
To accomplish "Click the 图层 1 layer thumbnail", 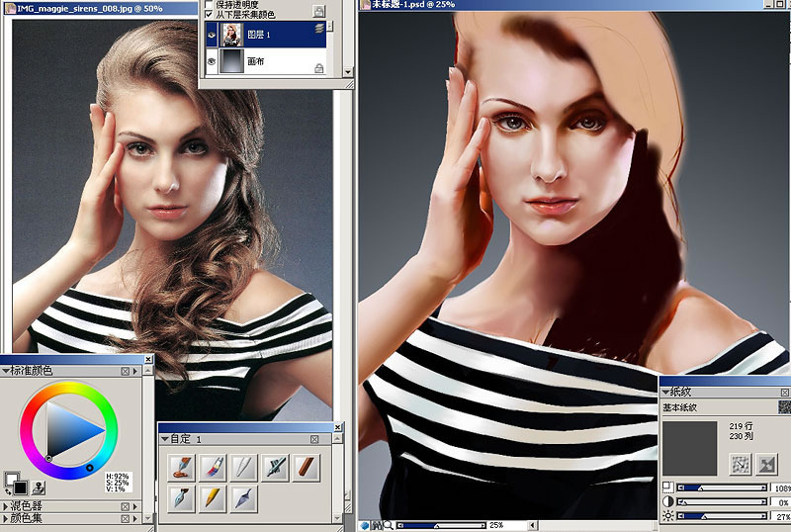I will [232, 35].
